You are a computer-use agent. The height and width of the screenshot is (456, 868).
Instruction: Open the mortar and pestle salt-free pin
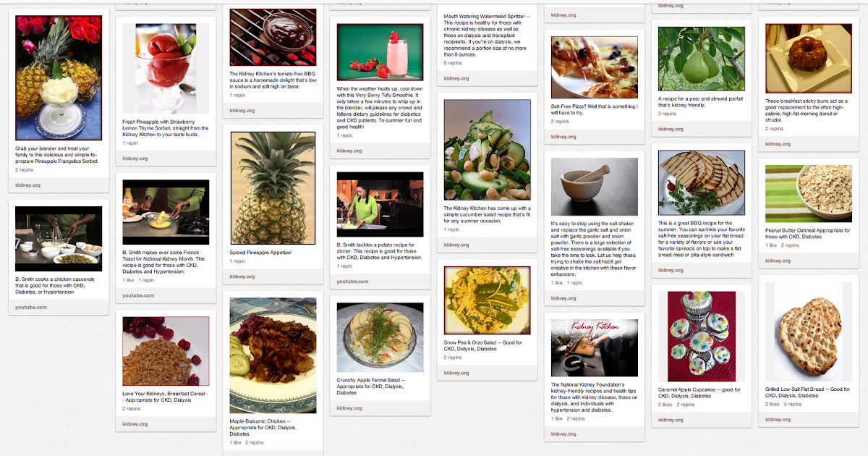pyautogui.click(x=594, y=187)
